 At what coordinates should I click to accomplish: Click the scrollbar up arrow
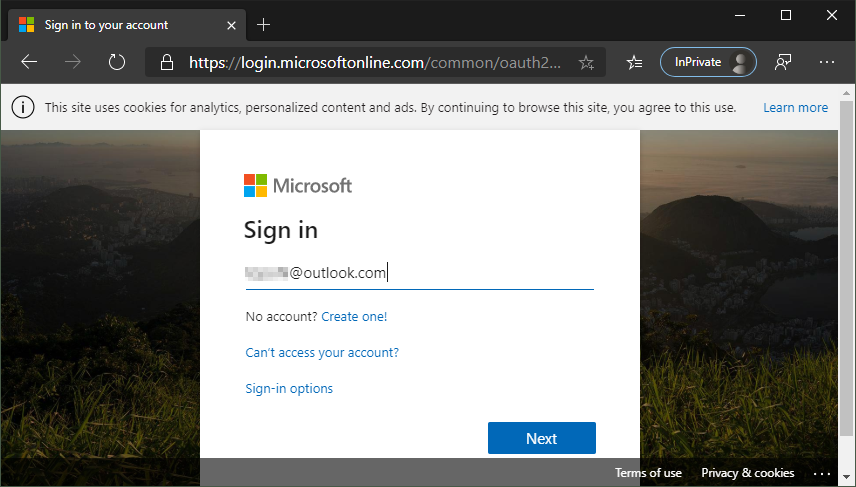pyautogui.click(x=847, y=93)
